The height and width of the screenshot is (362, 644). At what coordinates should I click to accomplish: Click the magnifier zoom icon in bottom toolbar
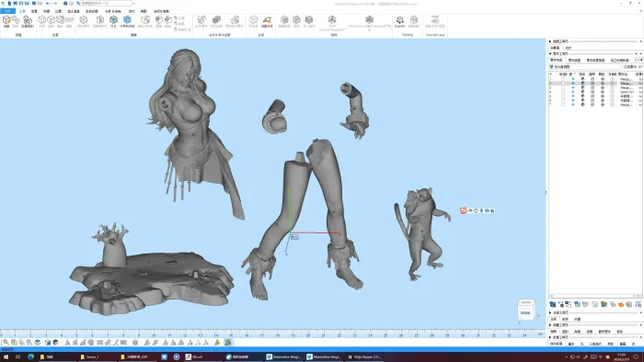6,343
